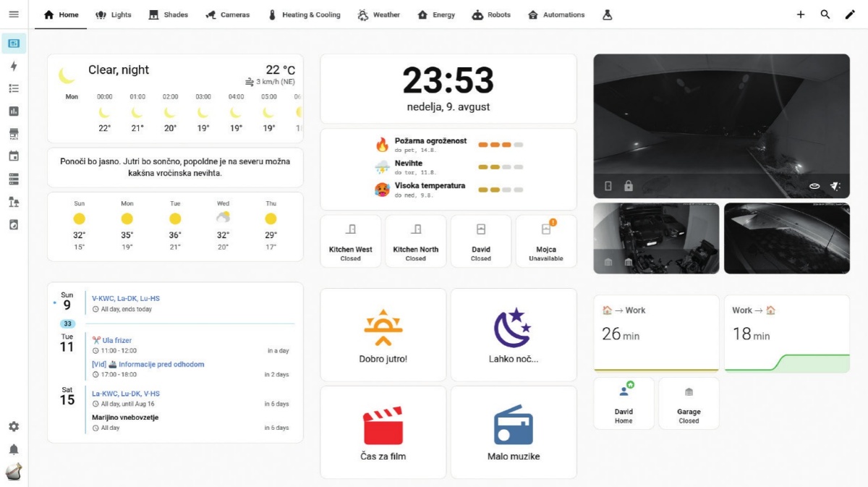Click the week 33 badge in calendar

click(x=67, y=323)
